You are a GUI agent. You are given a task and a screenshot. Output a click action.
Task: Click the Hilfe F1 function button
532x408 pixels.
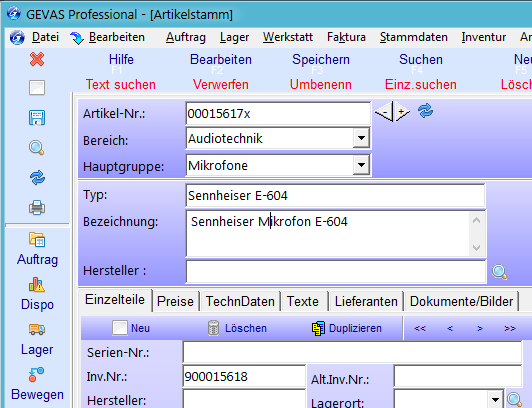coord(121,63)
